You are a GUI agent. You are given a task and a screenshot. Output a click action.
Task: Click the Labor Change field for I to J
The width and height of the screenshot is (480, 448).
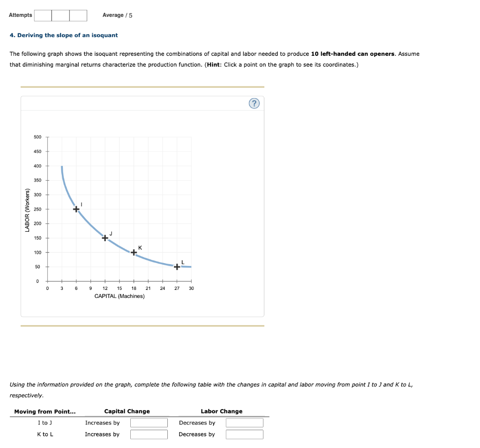click(x=245, y=423)
